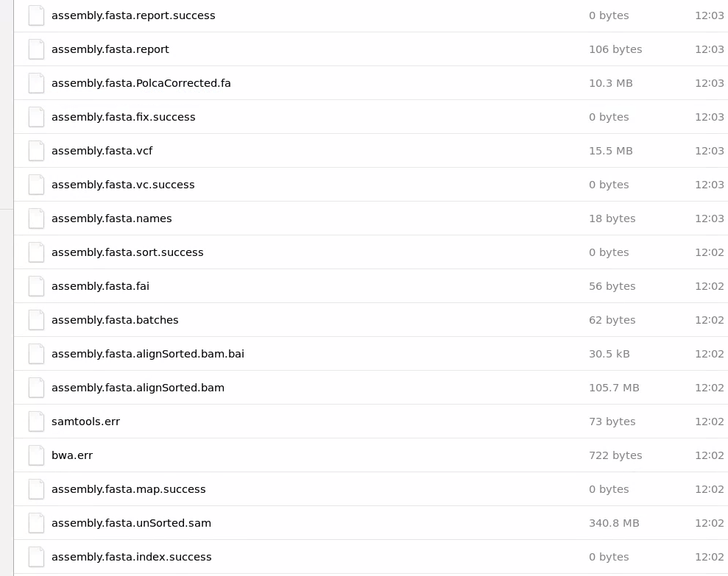Select the assembly.fasta.vc.success filename
This screenshot has height=576, width=728.
pos(123,185)
